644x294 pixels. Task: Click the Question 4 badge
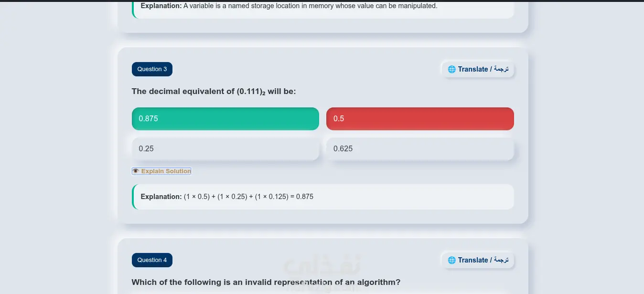pyautogui.click(x=152, y=260)
